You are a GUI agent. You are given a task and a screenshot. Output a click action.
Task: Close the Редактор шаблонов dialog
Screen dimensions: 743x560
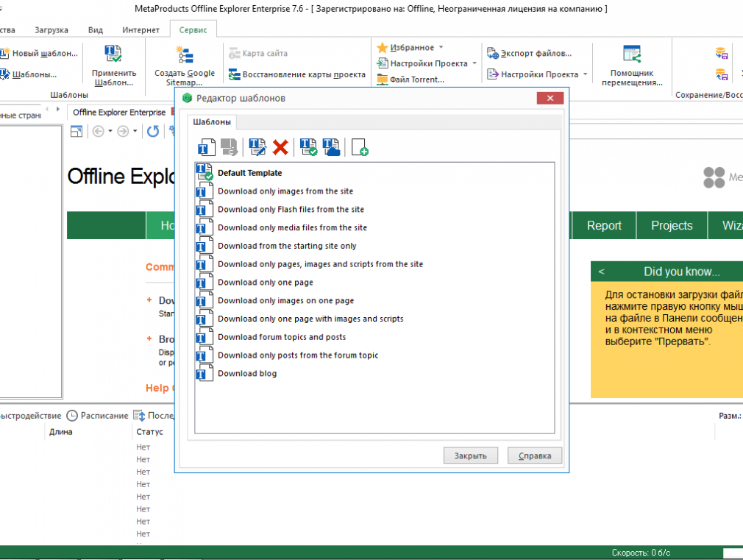(550, 98)
